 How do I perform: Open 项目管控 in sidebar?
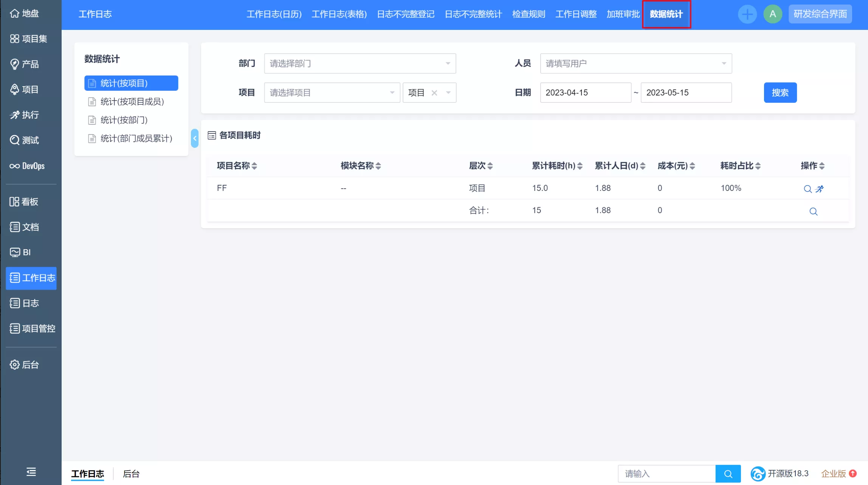33,328
